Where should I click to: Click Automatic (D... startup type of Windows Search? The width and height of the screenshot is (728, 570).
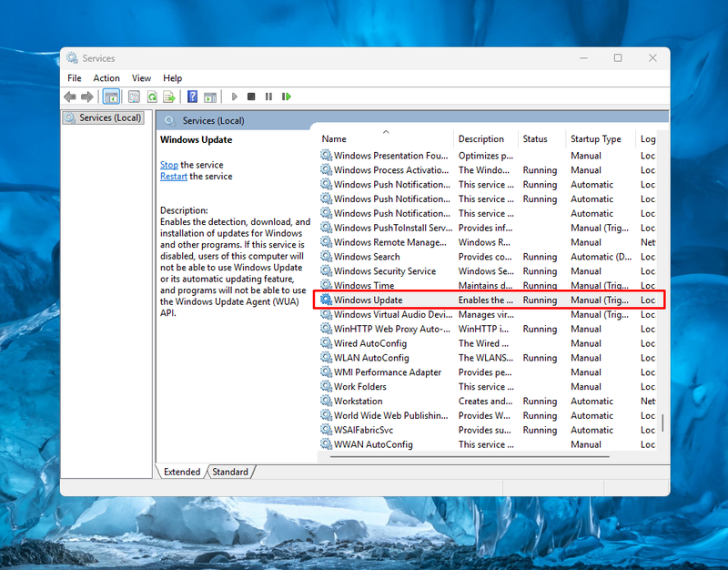pos(602,257)
